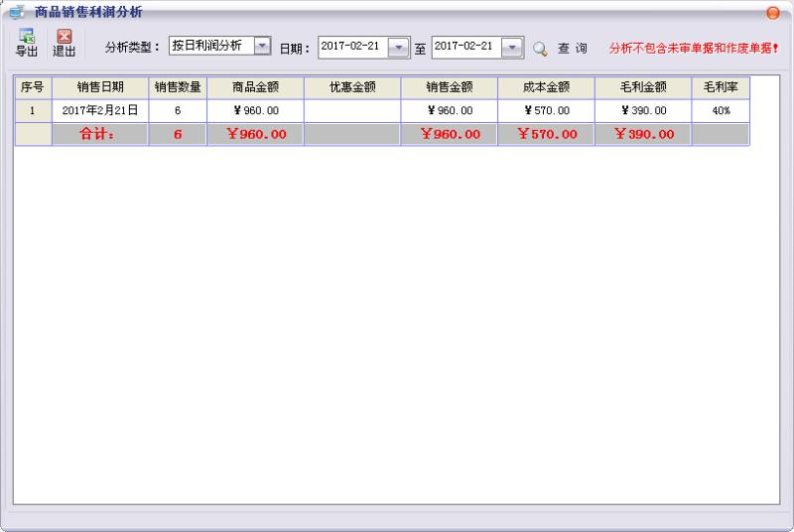Click the 分析类型 label
Image resolution: width=794 pixels, height=532 pixels.
point(133,48)
